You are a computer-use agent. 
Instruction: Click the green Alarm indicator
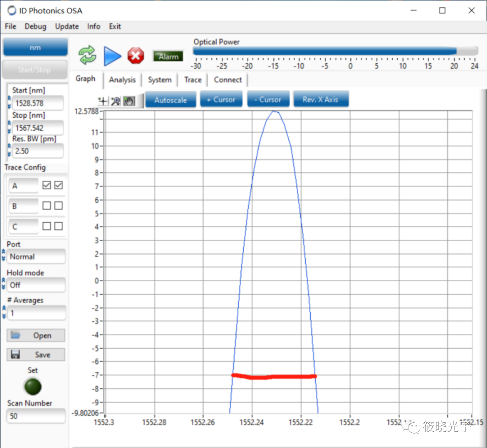pyautogui.click(x=168, y=56)
